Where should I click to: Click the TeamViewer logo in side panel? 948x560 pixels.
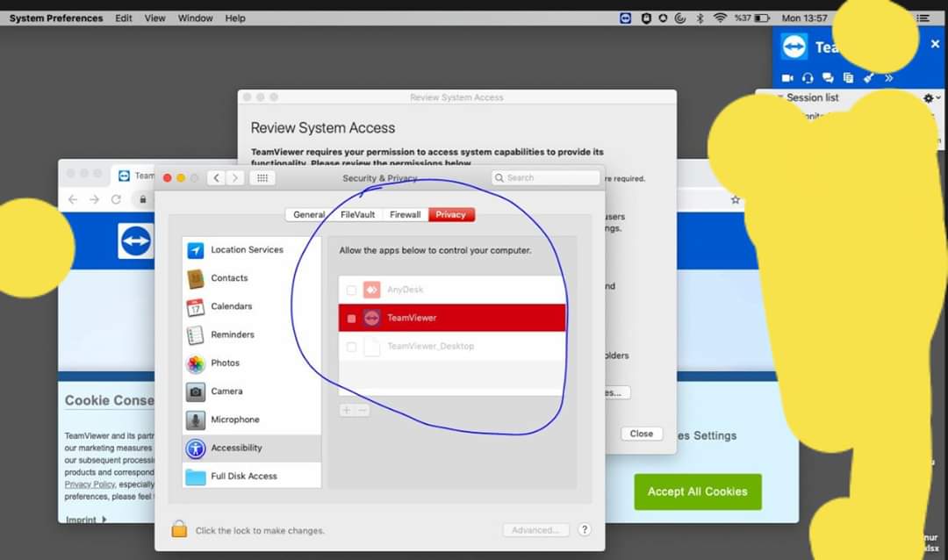coord(794,47)
